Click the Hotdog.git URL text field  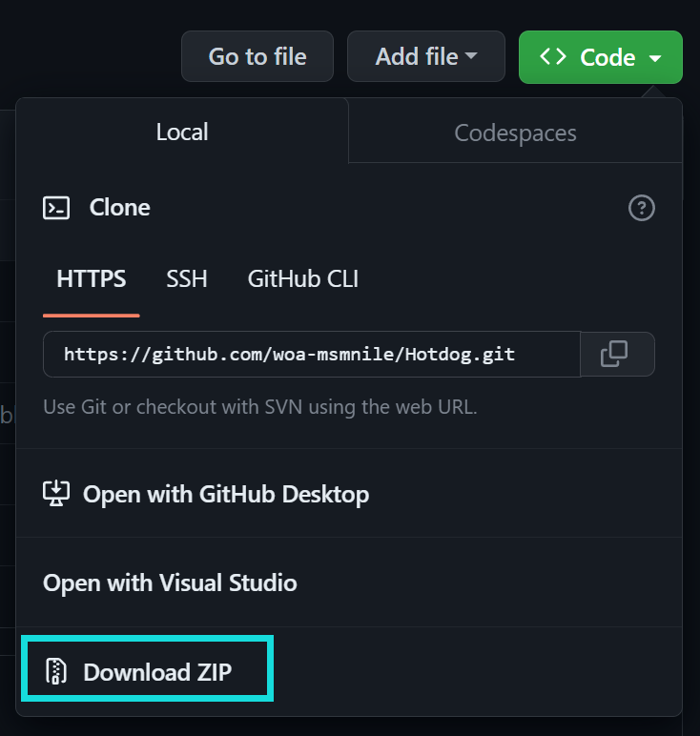[312, 354]
